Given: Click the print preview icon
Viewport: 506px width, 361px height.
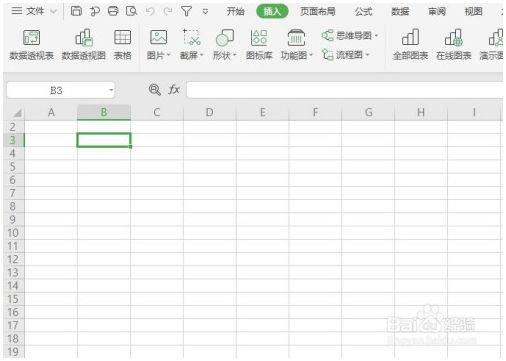Looking at the screenshot, I should tap(131, 11).
